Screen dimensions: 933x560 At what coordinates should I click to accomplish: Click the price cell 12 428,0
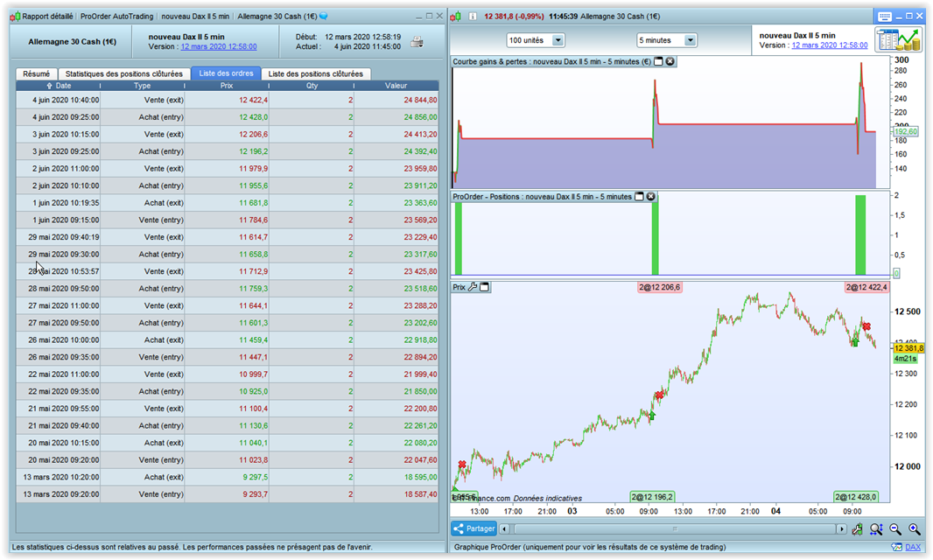[x=228, y=117]
